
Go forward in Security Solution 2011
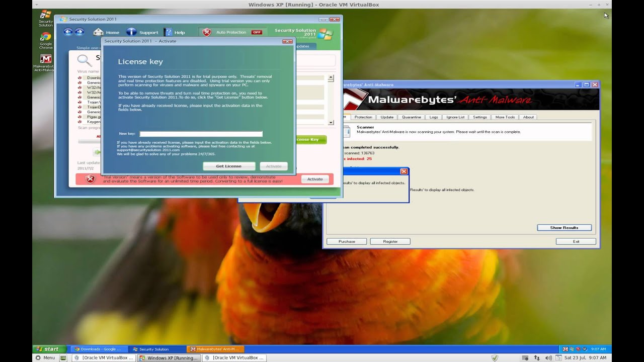[x=79, y=32]
